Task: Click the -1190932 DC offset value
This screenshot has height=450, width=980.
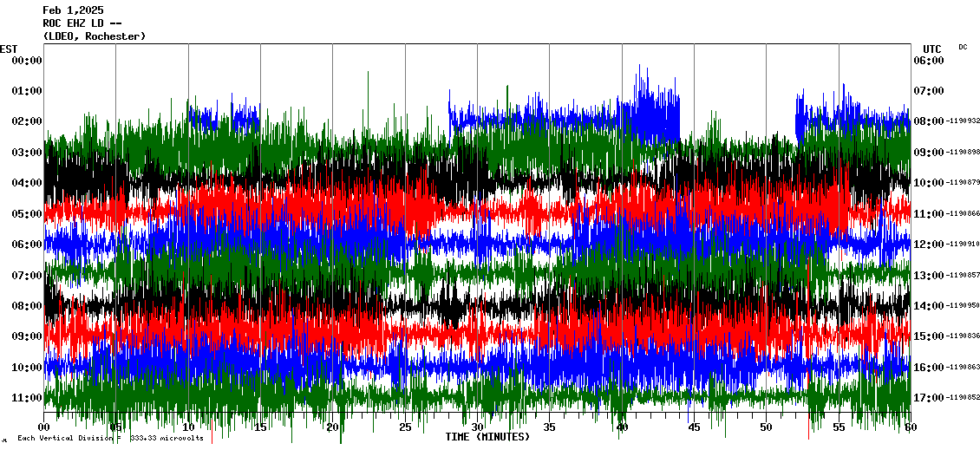Action: coord(963,121)
